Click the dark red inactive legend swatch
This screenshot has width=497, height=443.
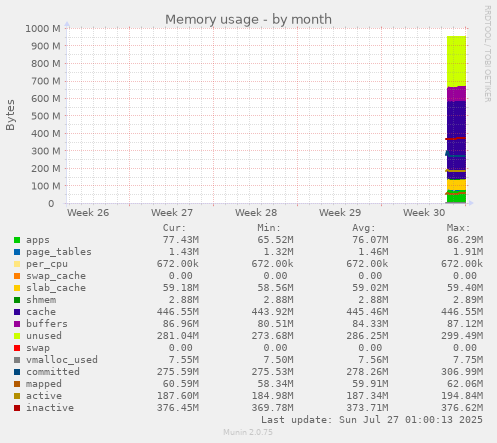click(17, 408)
